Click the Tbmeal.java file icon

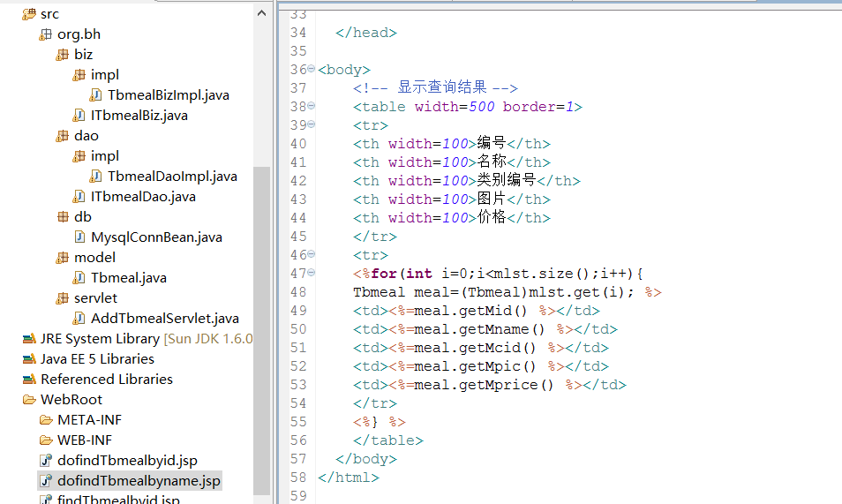pos(79,278)
